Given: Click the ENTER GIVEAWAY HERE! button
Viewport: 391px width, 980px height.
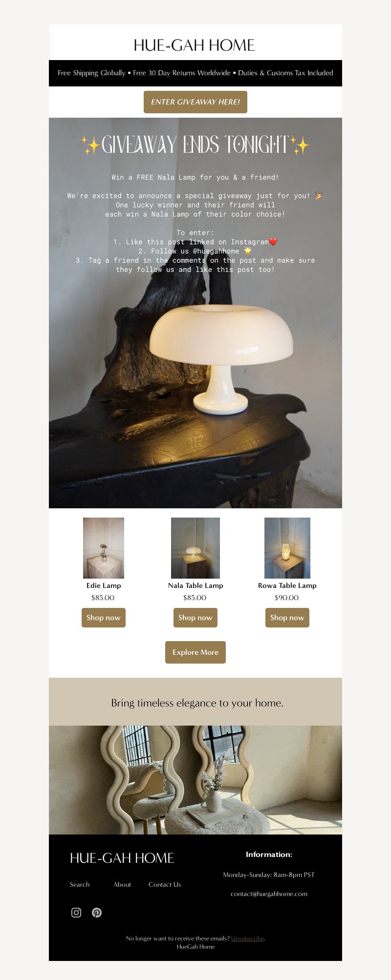Looking at the screenshot, I should (195, 102).
